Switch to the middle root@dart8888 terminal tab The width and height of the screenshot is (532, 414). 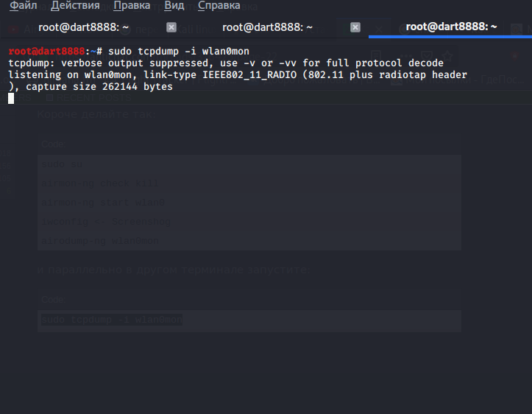pyautogui.click(x=267, y=27)
